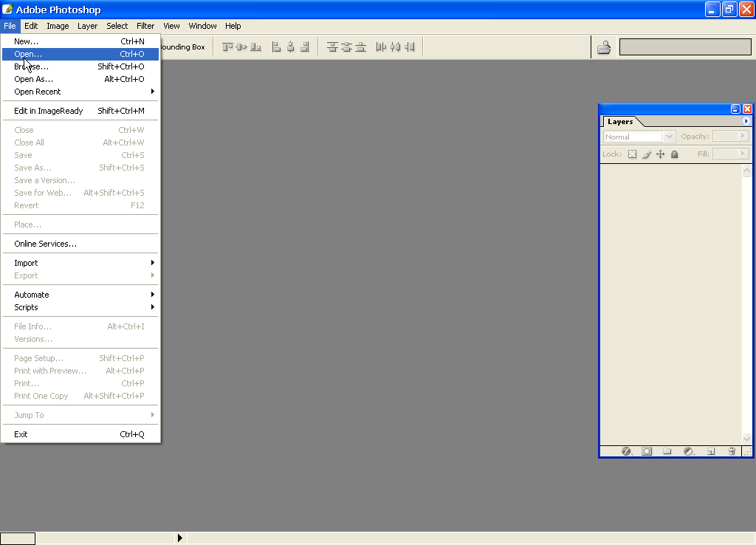The height and width of the screenshot is (545, 756).
Task: Click the Align top edges icon
Action: point(227,47)
